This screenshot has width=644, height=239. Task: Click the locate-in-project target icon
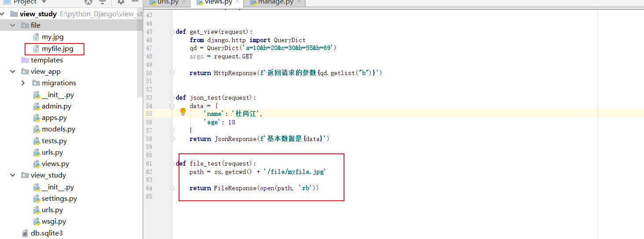[88, 2]
